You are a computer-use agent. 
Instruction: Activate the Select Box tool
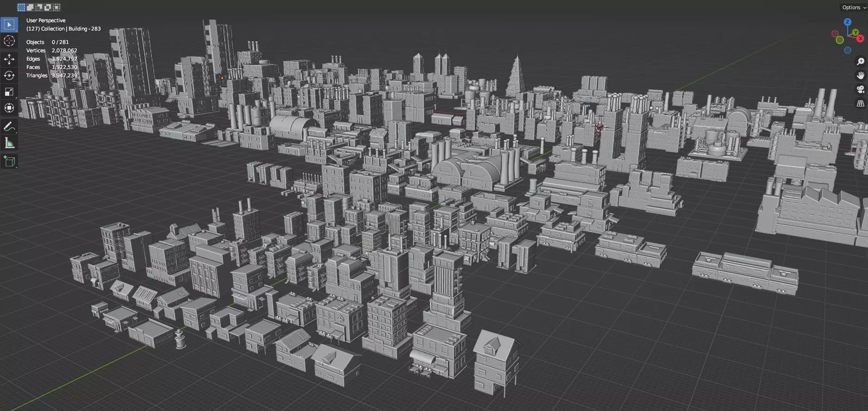pos(9,25)
